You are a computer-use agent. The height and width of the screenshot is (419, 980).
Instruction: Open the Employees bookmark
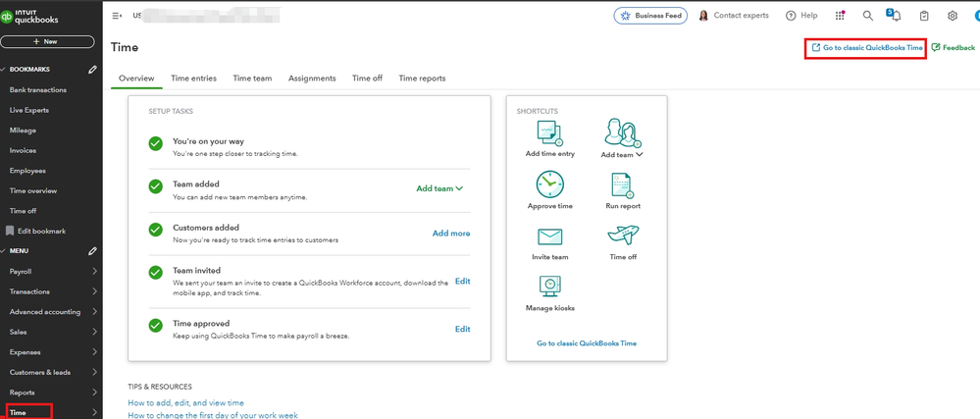pos(27,171)
